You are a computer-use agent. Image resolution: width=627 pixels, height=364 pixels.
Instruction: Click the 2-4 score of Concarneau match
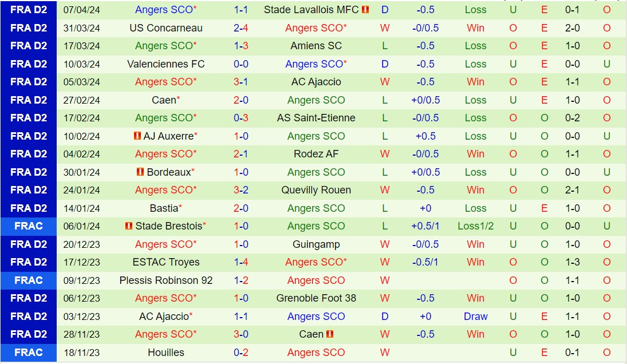(240, 28)
